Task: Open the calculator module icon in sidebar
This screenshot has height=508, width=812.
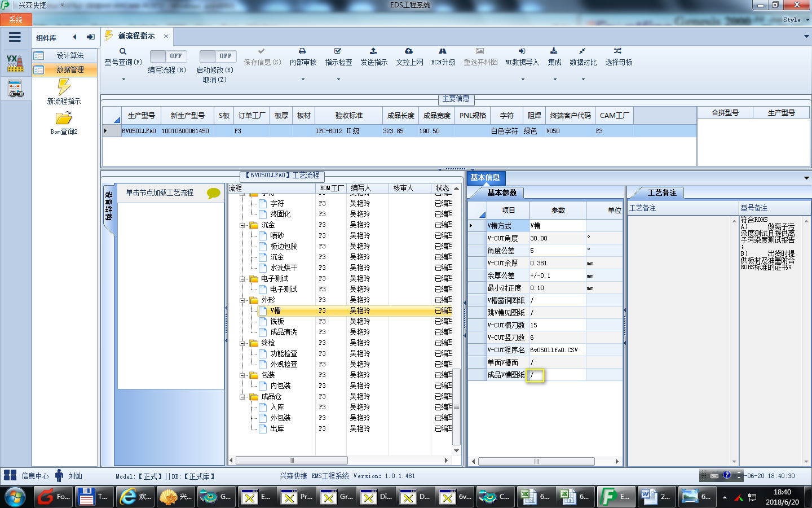Action: click(15, 89)
